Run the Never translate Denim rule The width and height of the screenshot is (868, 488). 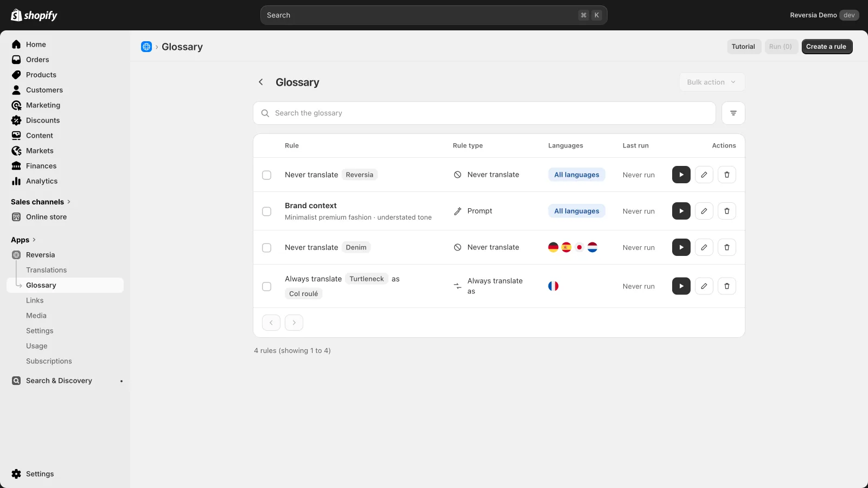681,247
